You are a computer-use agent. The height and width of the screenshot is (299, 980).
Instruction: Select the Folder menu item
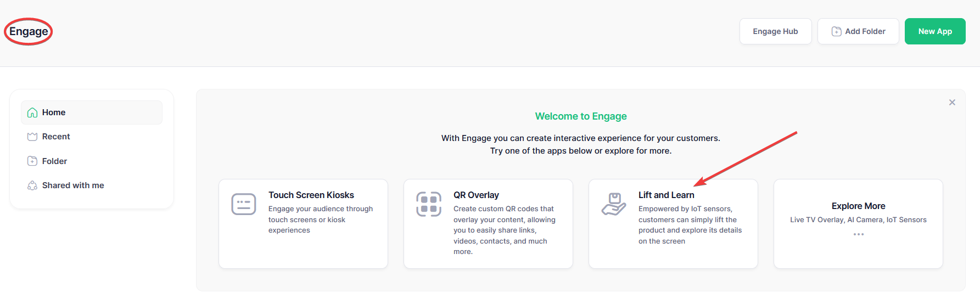click(x=54, y=161)
